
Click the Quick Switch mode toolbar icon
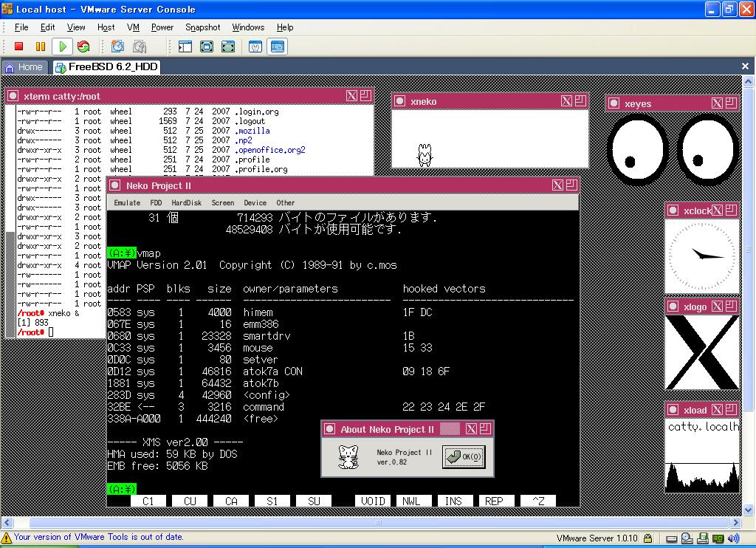[228, 47]
